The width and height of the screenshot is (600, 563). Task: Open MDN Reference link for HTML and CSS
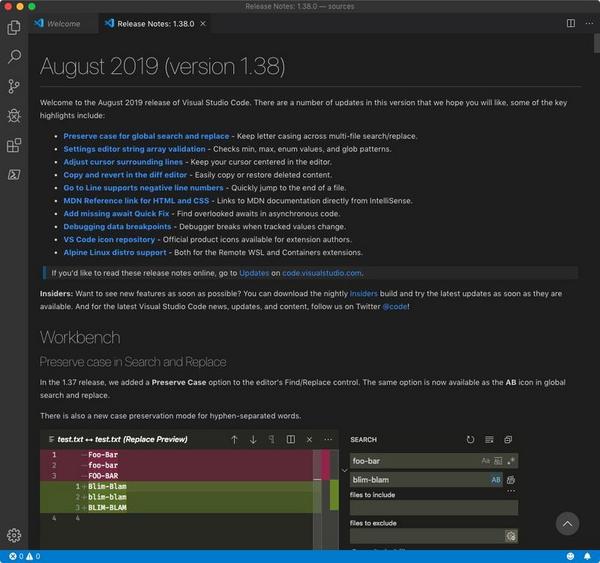136,201
